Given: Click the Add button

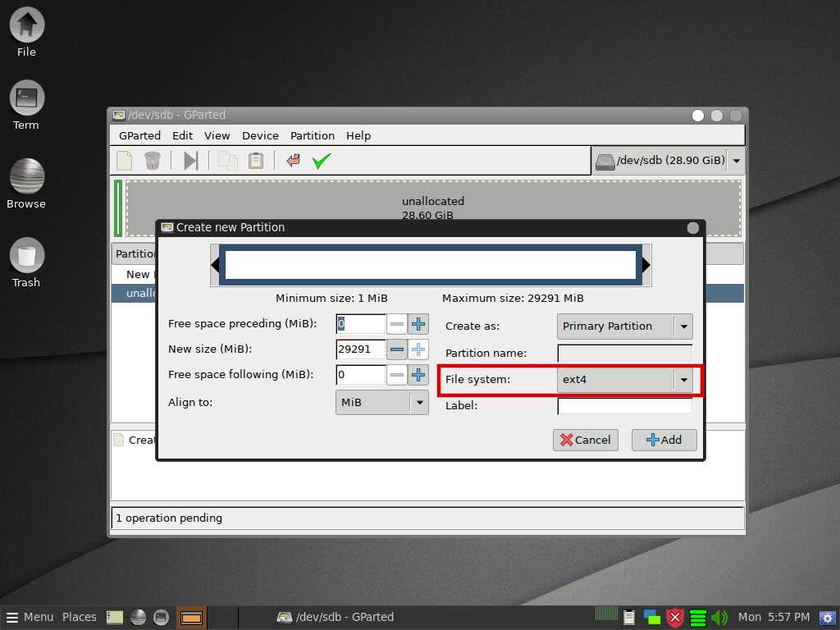Looking at the screenshot, I should pos(664,440).
